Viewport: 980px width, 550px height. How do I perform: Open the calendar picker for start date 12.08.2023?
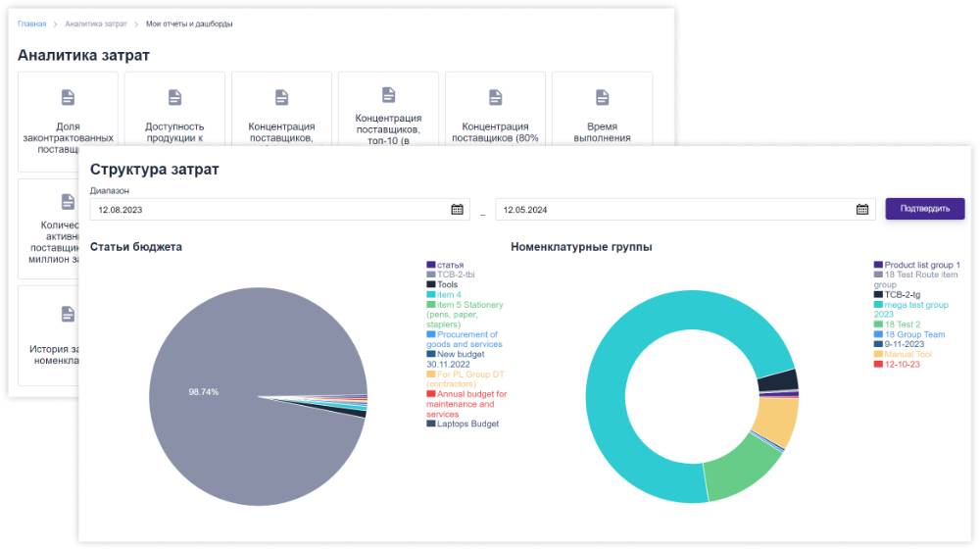click(x=457, y=209)
